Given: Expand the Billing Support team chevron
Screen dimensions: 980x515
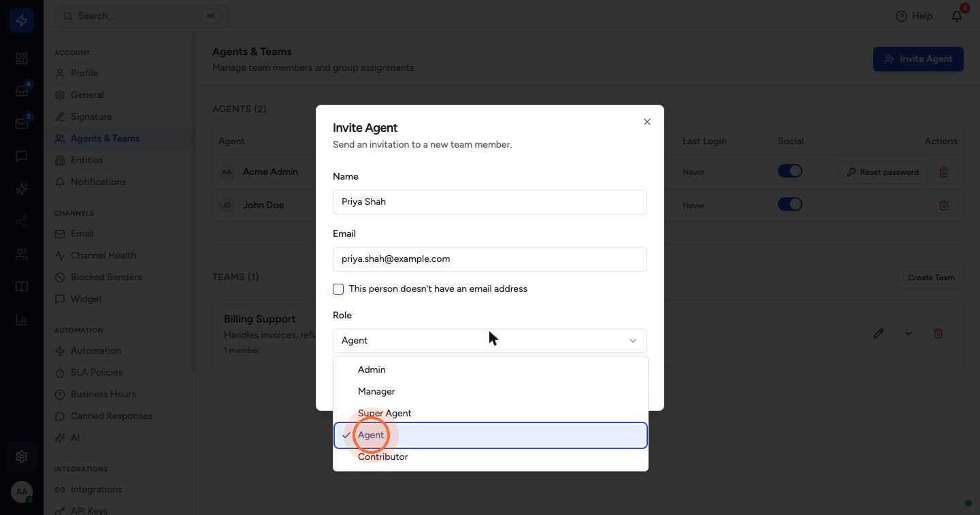Looking at the screenshot, I should [x=909, y=333].
